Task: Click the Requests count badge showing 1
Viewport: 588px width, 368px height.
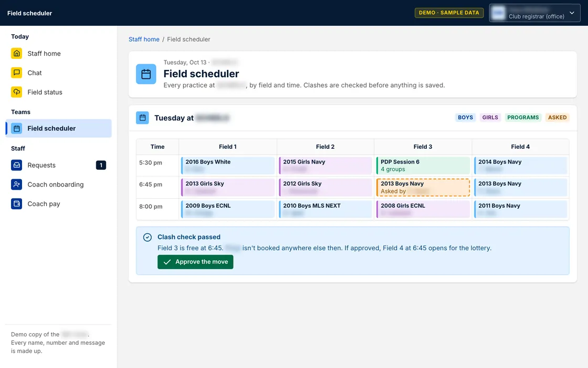Action: pyautogui.click(x=101, y=165)
